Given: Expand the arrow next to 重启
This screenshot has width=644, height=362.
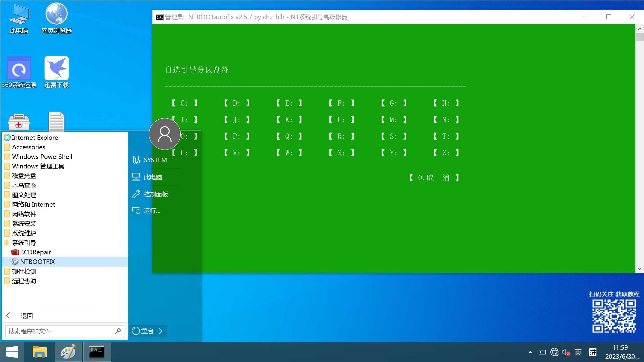Looking at the screenshot, I should tap(161, 331).
